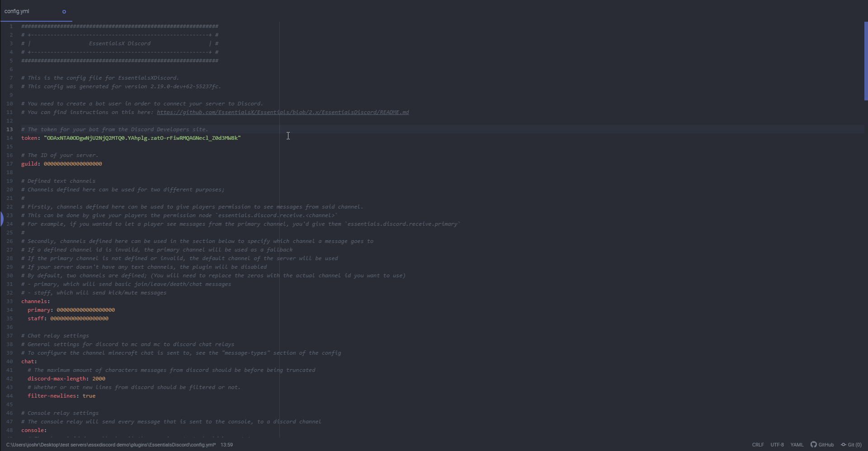Click line number 14 in the gutter

click(x=9, y=138)
